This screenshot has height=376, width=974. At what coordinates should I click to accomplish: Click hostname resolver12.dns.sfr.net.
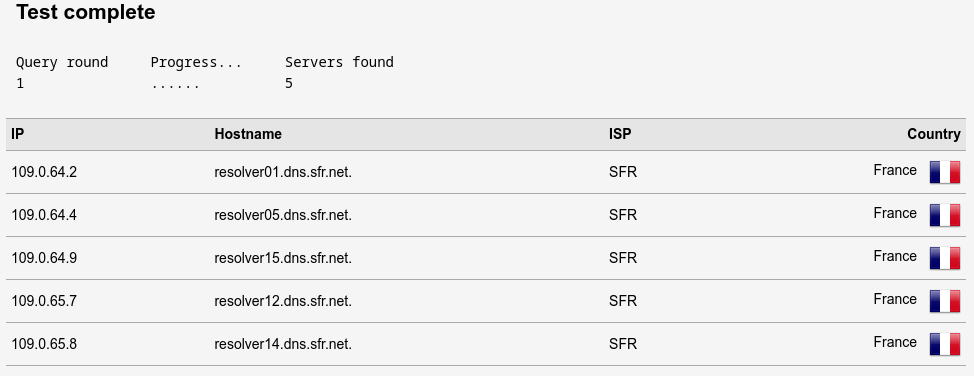(283, 301)
